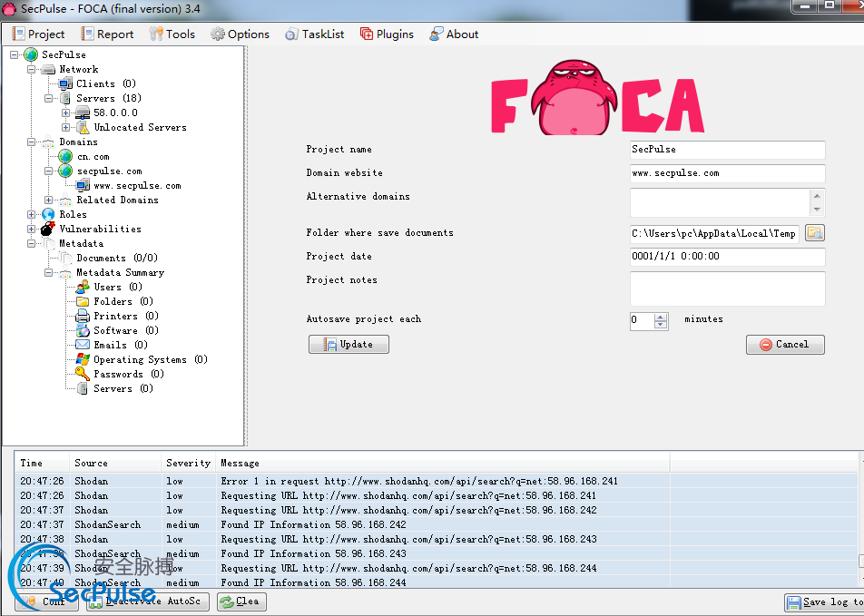
Task: Increase autosave minutes with up arrow
Action: pyautogui.click(x=661, y=317)
